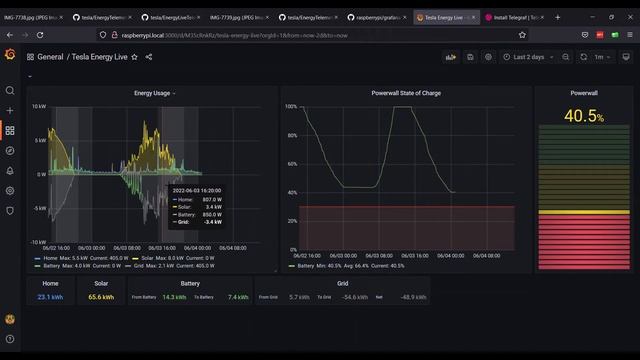Screen dimensions: 640x360
Task: Collapse the dashboard row chevron
Action: [30, 76]
